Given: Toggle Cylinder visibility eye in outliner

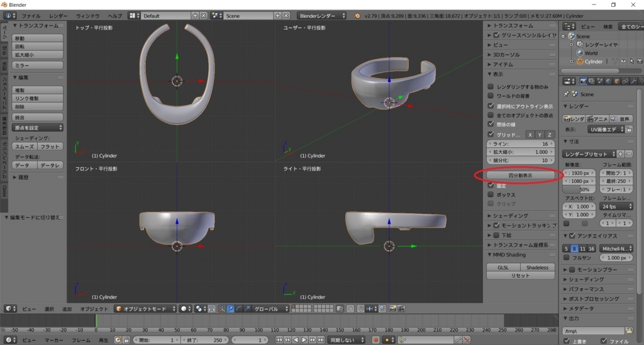Looking at the screenshot, I should pyautogui.click(x=623, y=61).
